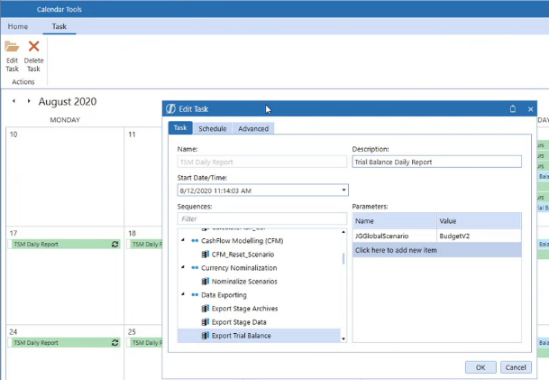Collapse Currency Nominalization node

tap(183, 267)
